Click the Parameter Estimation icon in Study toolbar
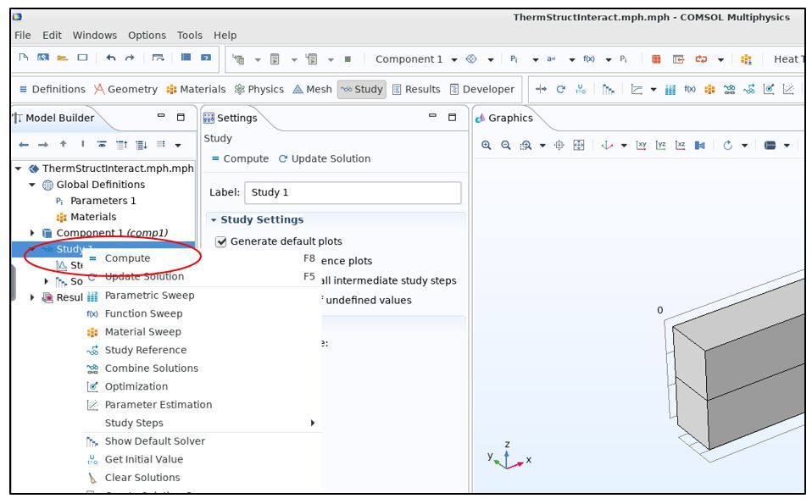Image resolution: width=812 pixels, height=504 pixels. [x=788, y=90]
